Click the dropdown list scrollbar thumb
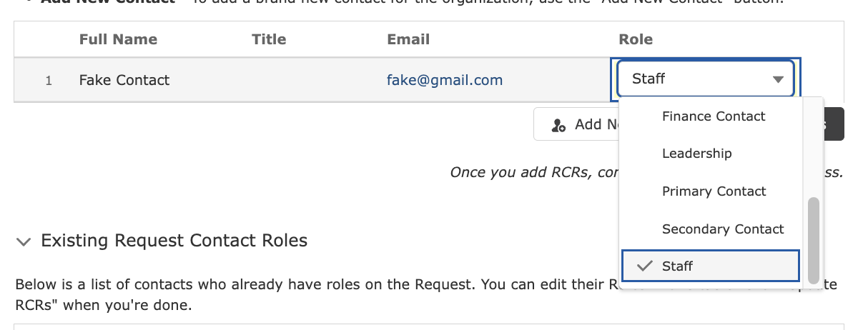This screenshot has width=868, height=330. [x=813, y=241]
